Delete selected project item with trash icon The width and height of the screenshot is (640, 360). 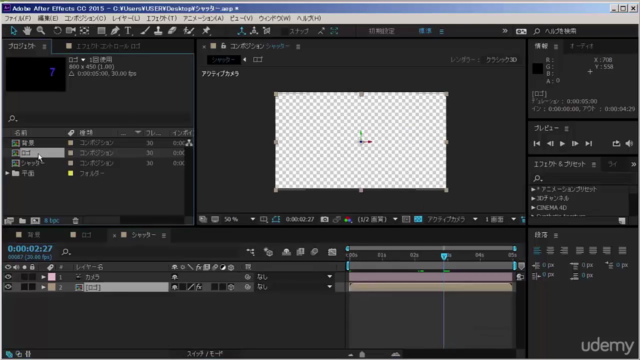(x=76, y=221)
